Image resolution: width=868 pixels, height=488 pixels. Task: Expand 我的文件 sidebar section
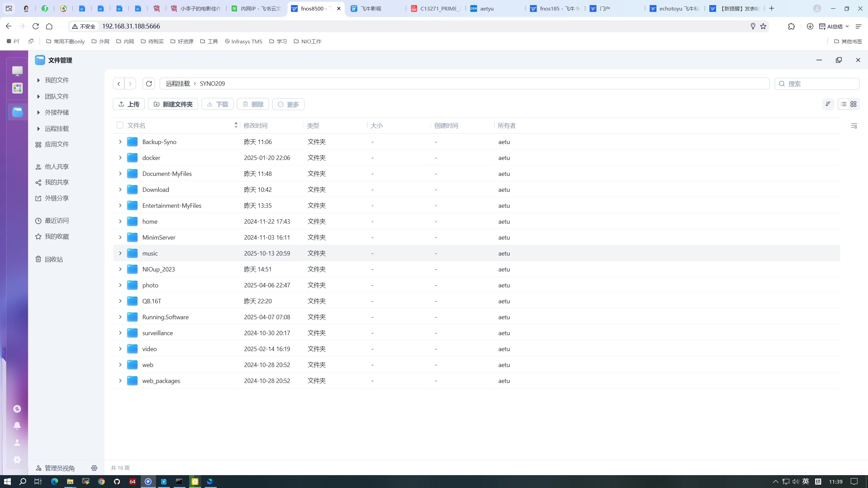38,80
